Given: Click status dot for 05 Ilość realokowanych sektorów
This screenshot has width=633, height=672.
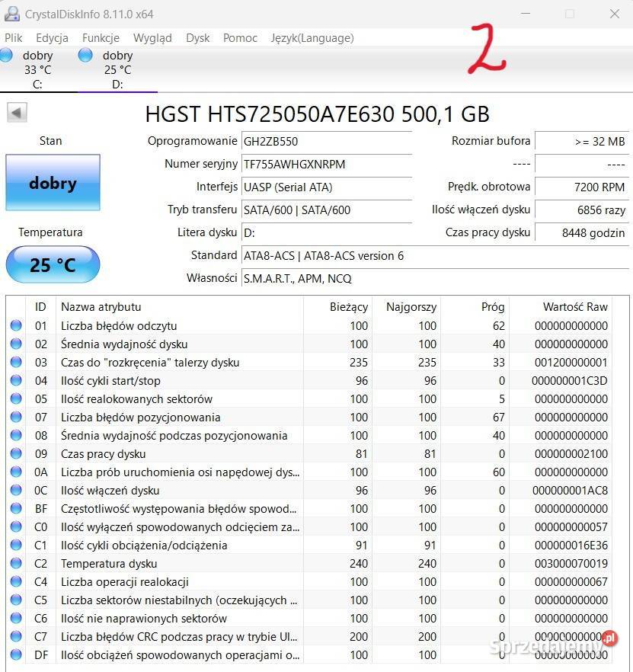Looking at the screenshot, I should [16, 398].
